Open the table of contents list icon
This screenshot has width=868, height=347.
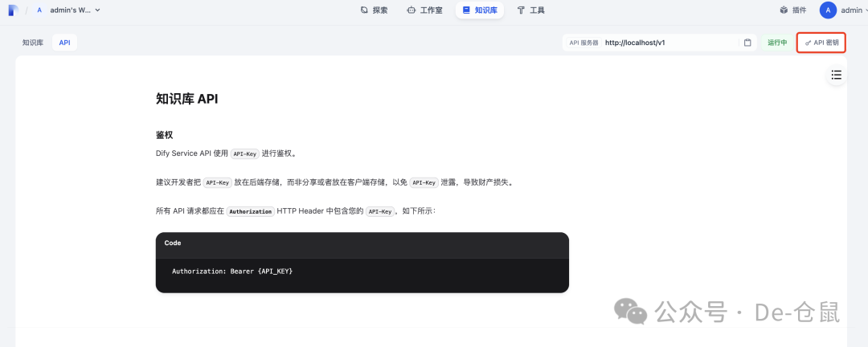pos(837,76)
